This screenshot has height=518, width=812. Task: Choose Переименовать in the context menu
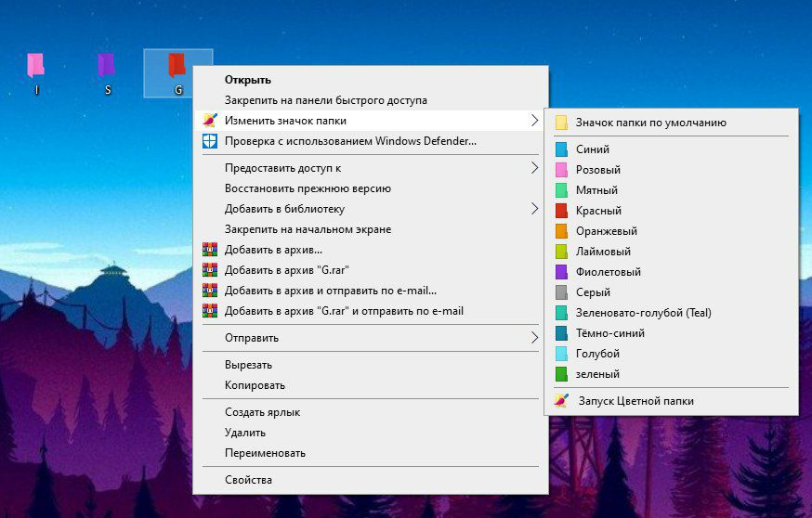point(371,453)
